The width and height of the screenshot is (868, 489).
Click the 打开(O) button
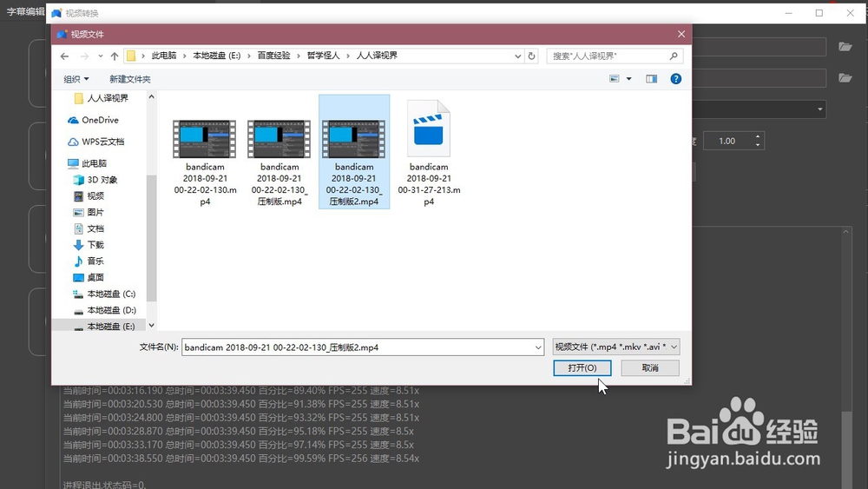tap(582, 367)
